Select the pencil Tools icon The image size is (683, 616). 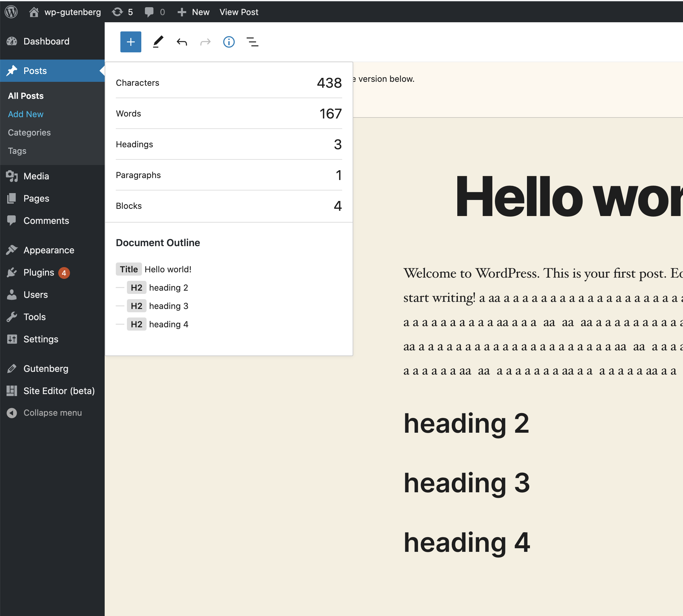pyautogui.click(x=158, y=42)
